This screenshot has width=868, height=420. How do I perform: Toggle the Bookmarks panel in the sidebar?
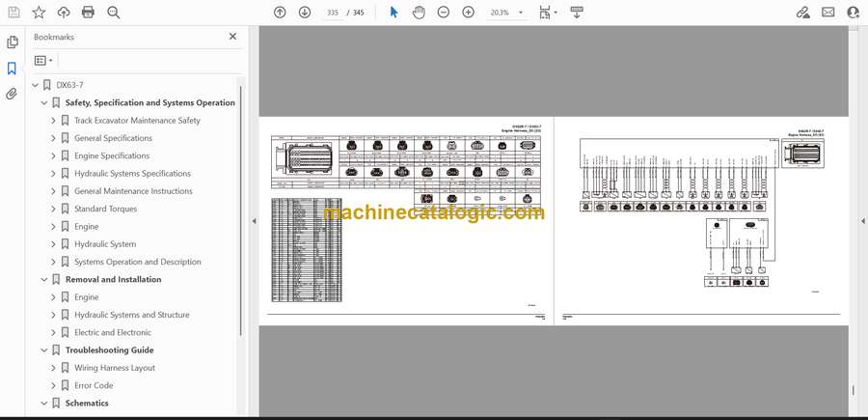point(12,69)
